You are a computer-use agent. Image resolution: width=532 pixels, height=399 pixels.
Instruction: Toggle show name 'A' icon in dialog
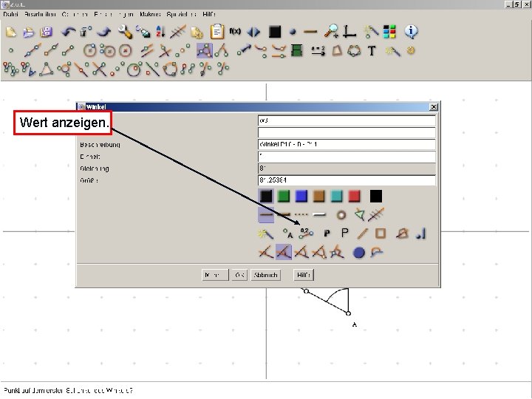tap(288, 233)
